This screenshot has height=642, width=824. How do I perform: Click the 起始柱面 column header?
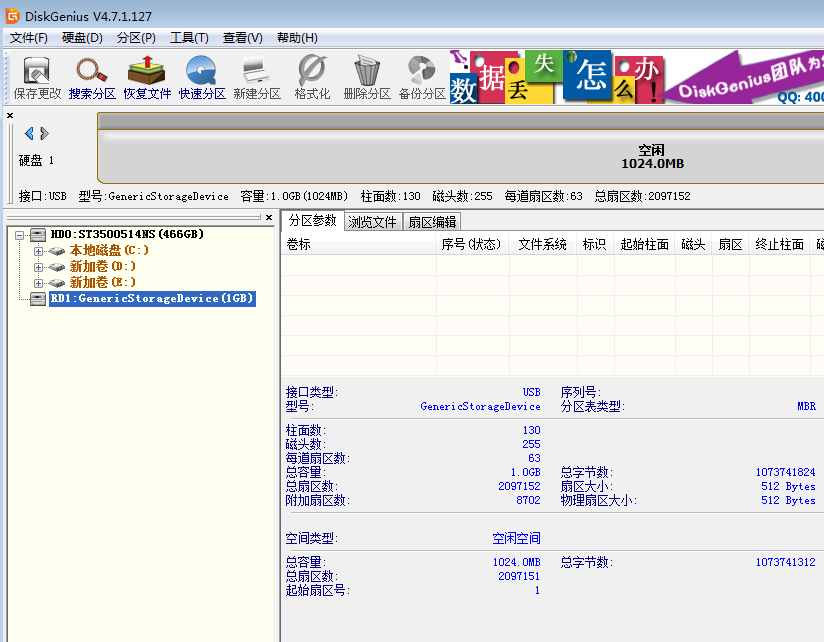pyautogui.click(x=644, y=244)
